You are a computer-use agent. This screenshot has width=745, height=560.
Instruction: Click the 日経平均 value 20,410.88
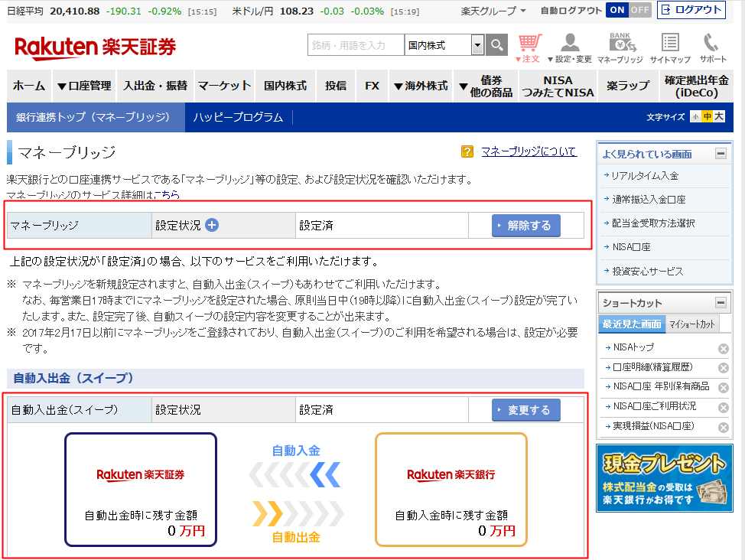[75, 11]
